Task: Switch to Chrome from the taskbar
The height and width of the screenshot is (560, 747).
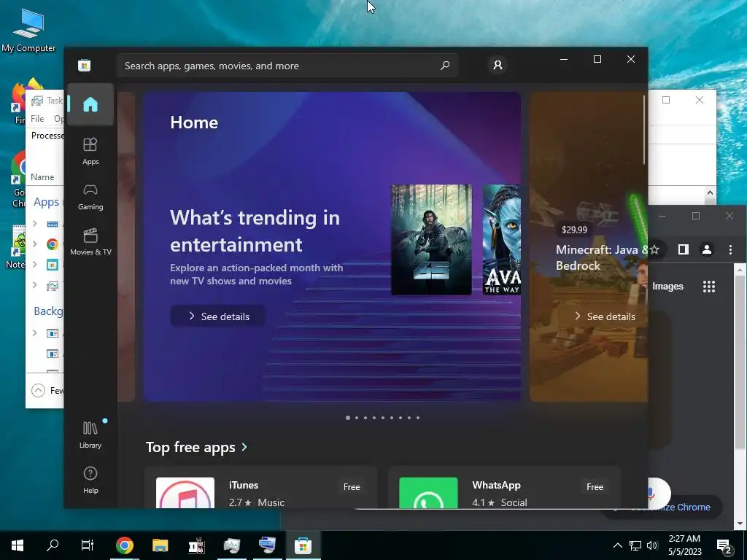Action: click(x=124, y=545)
